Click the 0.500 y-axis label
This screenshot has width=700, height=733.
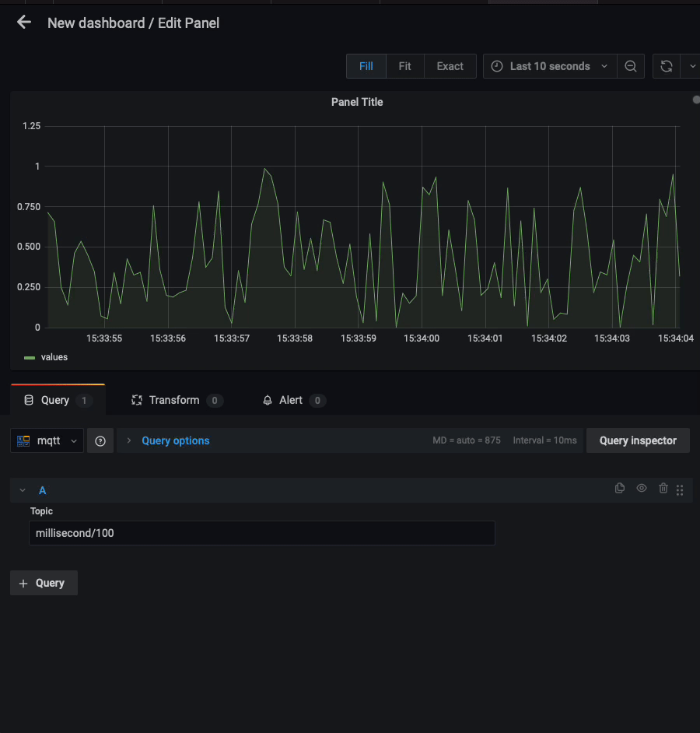tap(29, 247)
